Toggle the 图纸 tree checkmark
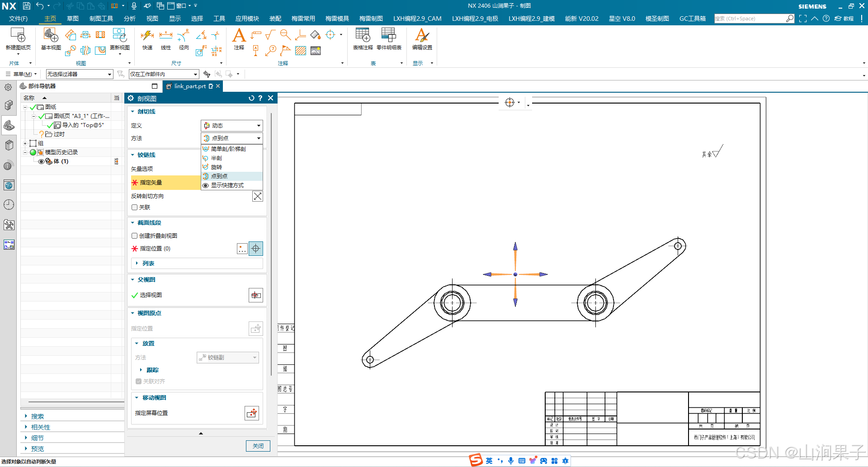The image size is (868, 467). pos(33,107)
